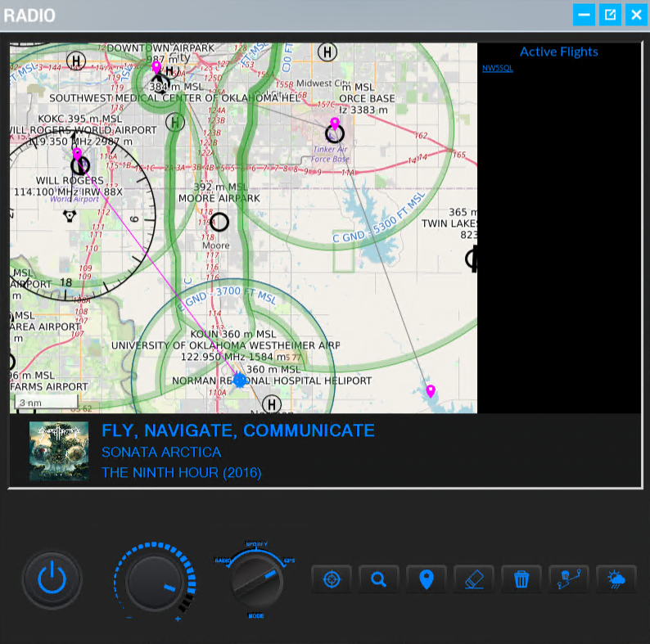The width and height of the screenshot is (650, 644).
Task: Click the Moore Airpark circle marker
Action: point(219,222)
